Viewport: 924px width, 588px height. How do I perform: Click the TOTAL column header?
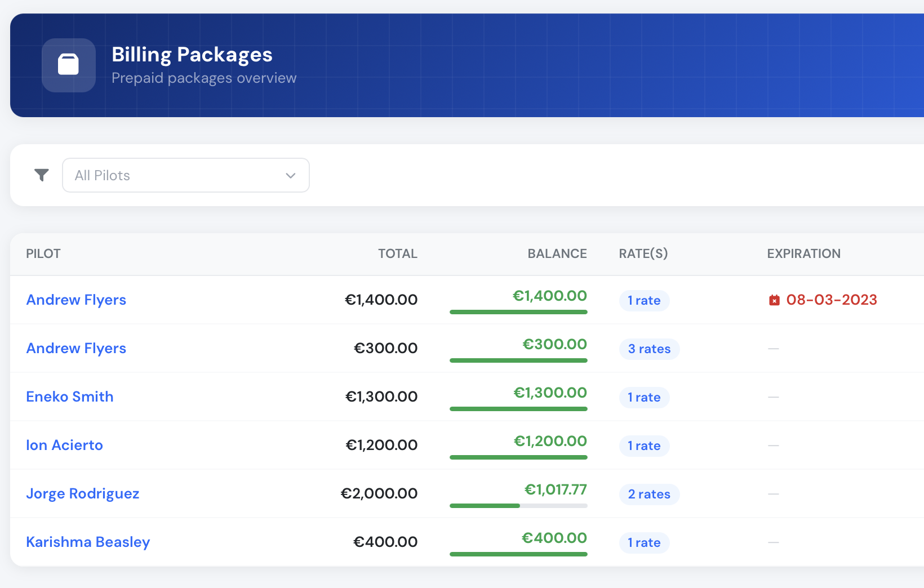[x=398, y=253]
